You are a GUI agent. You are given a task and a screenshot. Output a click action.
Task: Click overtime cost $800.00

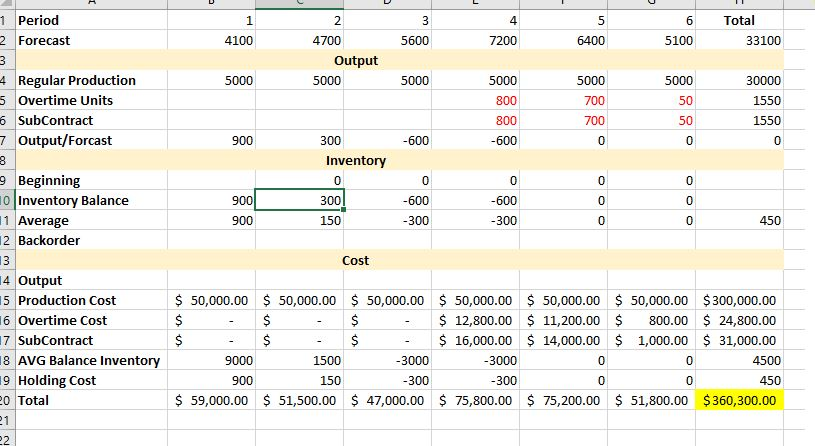[651, 321]
